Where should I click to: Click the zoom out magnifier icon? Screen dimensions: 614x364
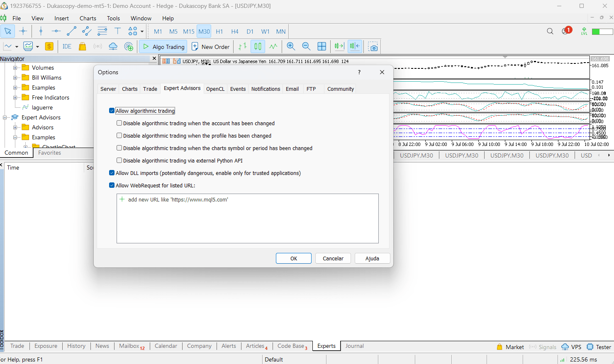[306, 46]
